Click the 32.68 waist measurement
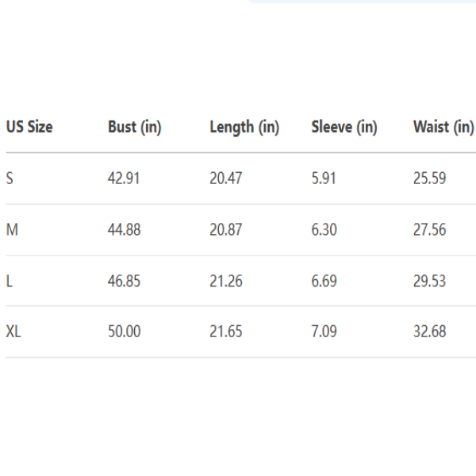 click(429, 332)
